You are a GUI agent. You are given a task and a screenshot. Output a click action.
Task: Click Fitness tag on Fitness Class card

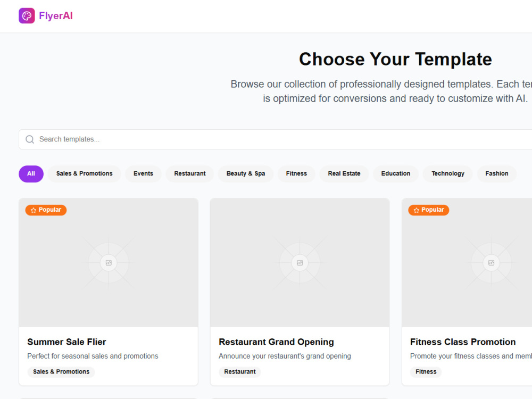pos(426,372)
